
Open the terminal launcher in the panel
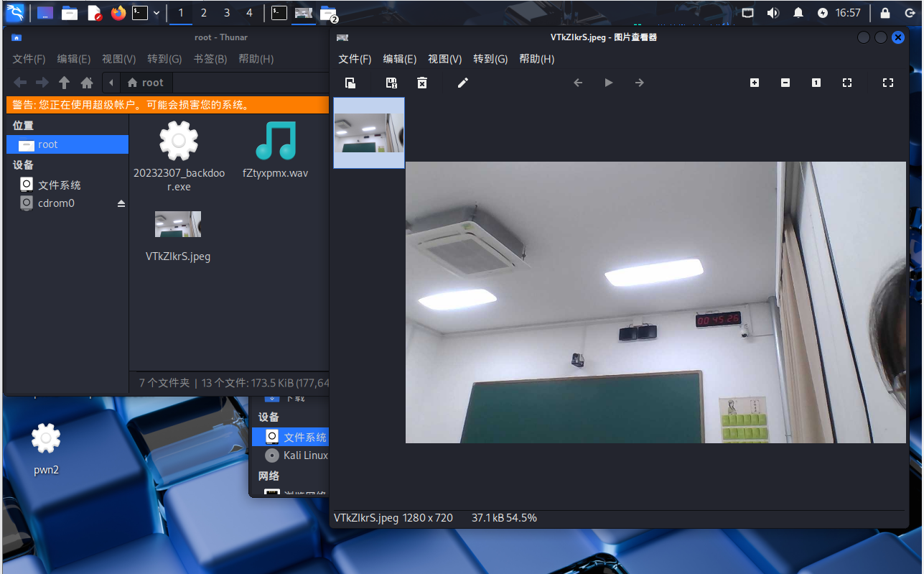(x=141, y=13)
